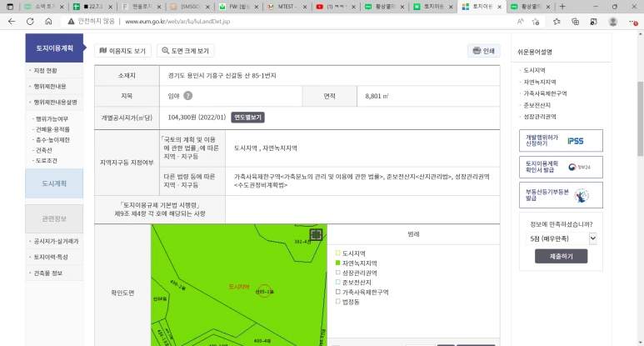Expand the map with fullscreen icon
Screen dimensions: 644x346
316,234
